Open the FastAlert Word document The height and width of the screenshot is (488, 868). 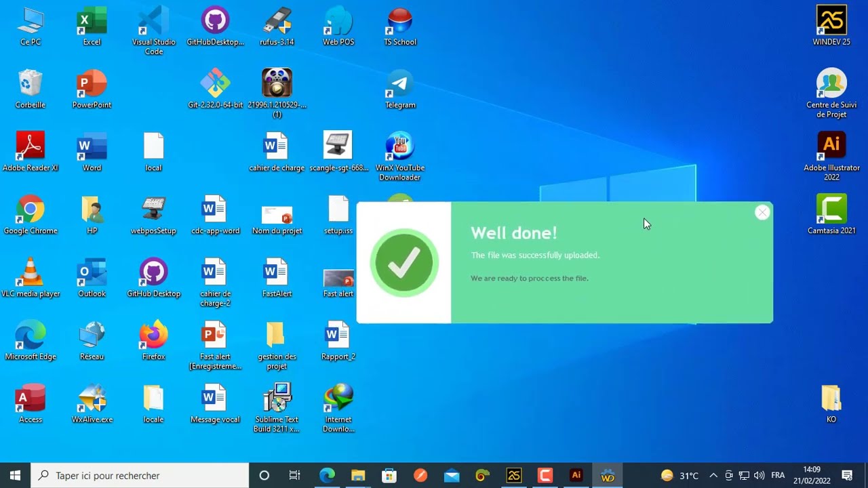[x=277, y=278]
